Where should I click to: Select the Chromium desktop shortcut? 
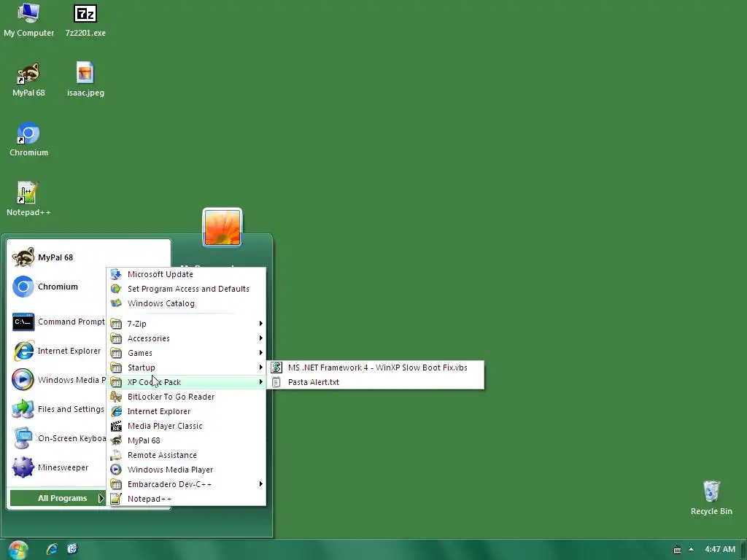tap(28, 140)
